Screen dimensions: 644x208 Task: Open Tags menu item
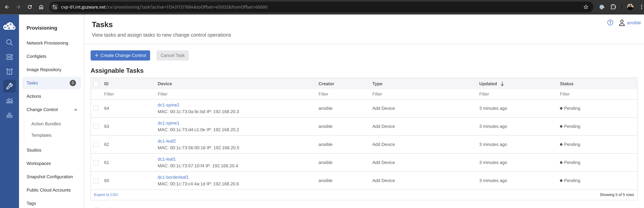click(x=31, y=203)
